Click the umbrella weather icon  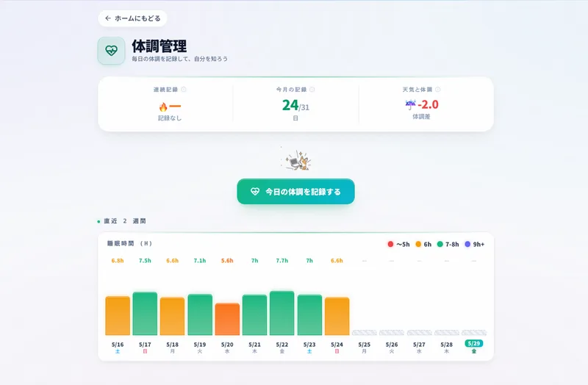411,104
